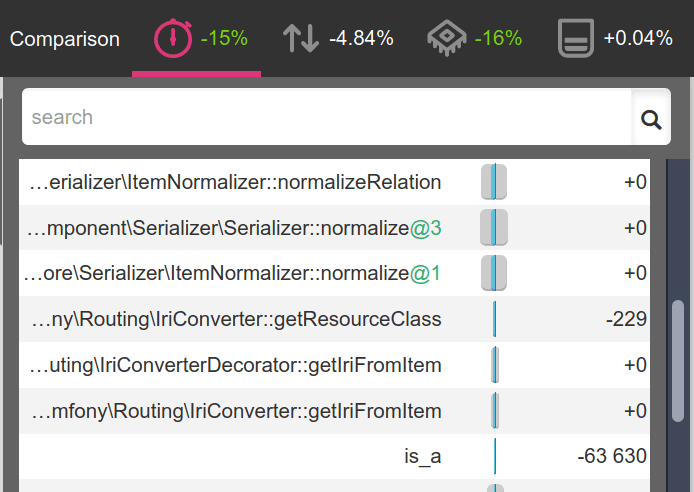The image size is (694, 492).
Task: Click the magnifying glass search icon
Action: [x=651, y=120]
